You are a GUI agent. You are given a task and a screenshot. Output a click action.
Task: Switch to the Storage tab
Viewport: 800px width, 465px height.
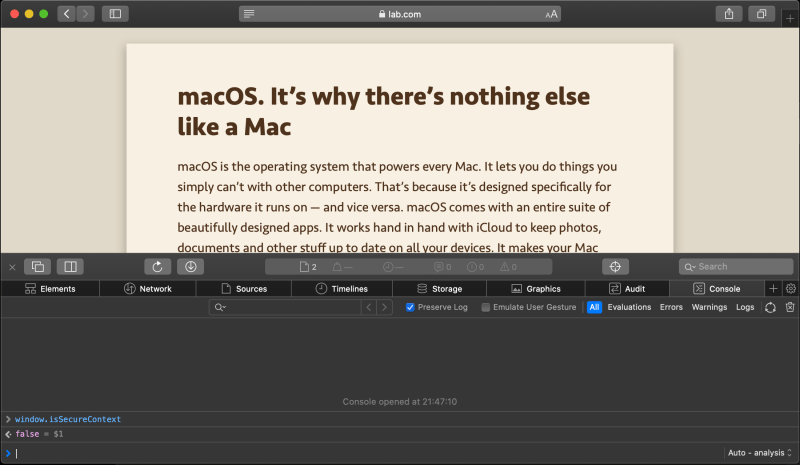pyautogui.click(x=439, y=288)
